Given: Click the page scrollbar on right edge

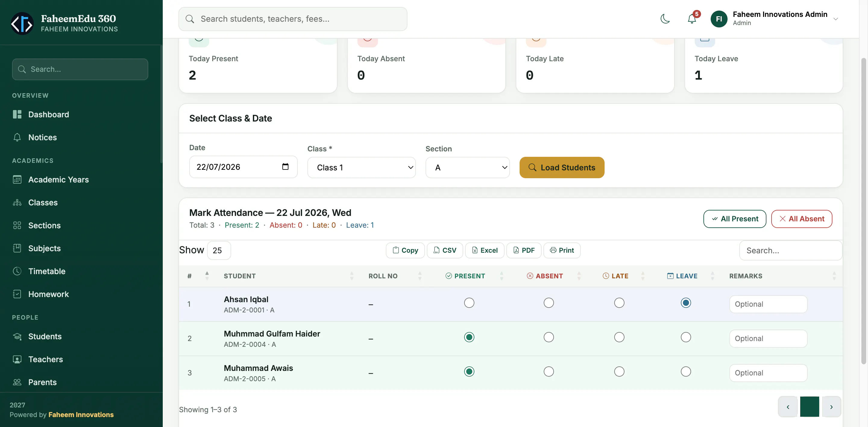Looking at the screenshot, I should point(863,211).
